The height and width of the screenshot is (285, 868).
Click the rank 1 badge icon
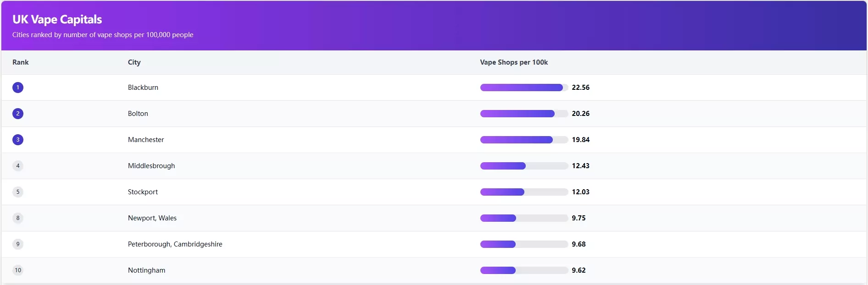point(18,88)
